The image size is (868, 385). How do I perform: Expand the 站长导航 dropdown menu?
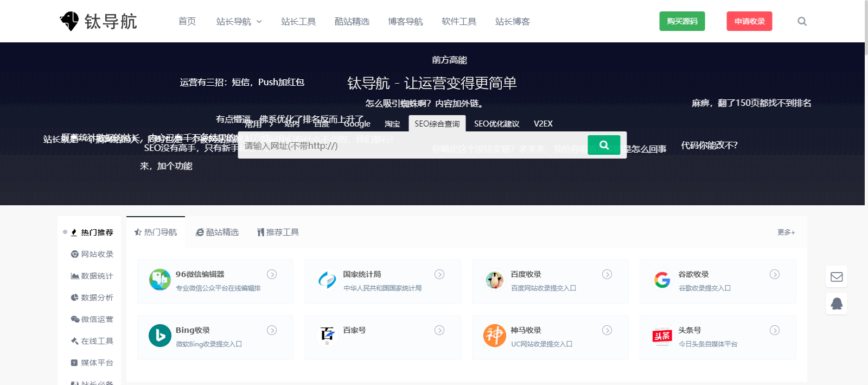tap(239, 21)
